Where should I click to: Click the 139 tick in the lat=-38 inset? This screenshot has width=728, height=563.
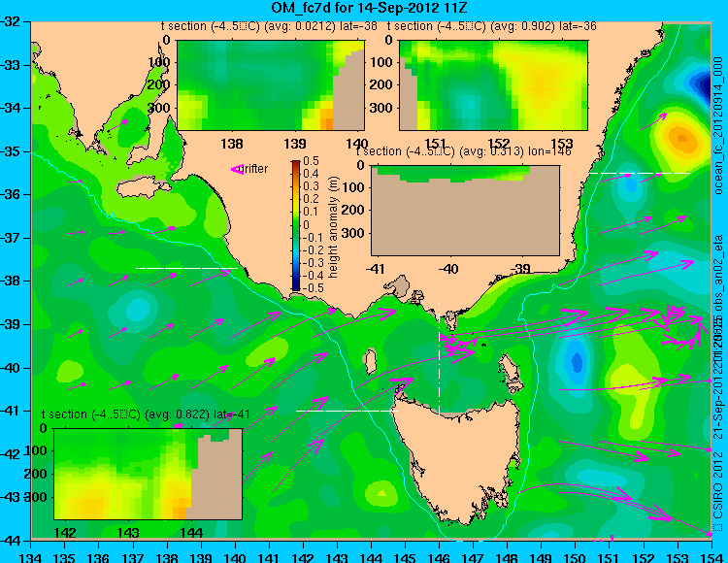295,144
